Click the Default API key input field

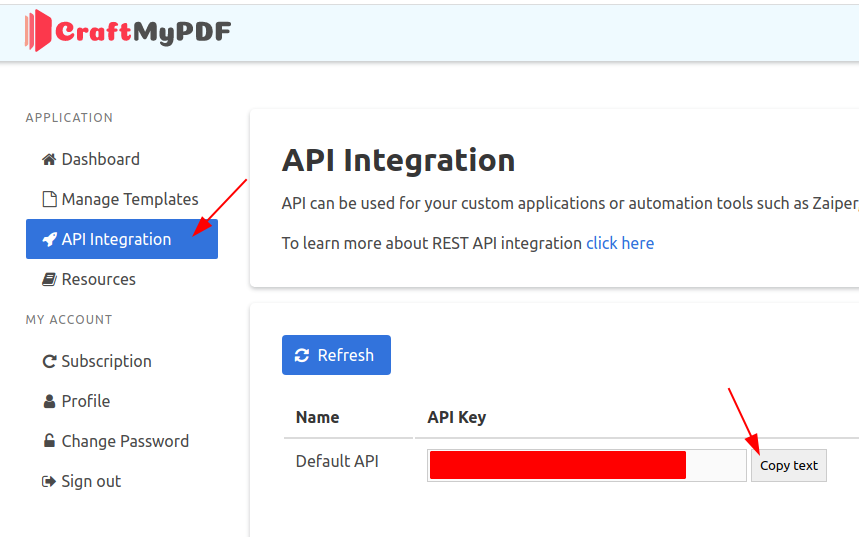587,465
